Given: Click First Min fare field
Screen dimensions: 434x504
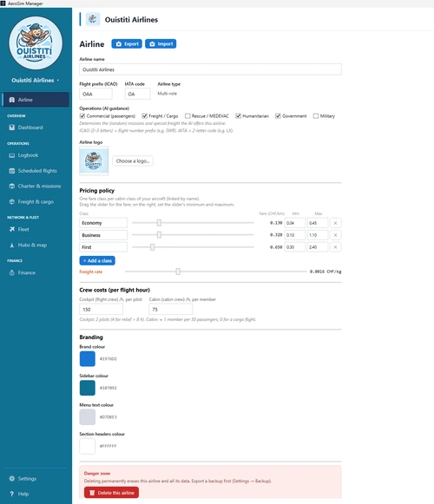Looking at the screenshot, I should tap(295, 247).
